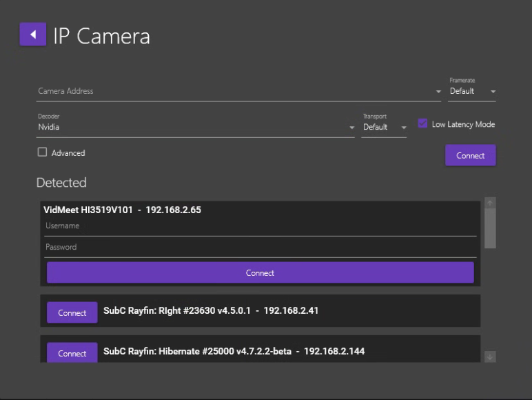
Task: Disable the Low Latency Mode checkbox
Action: [x=422, y=124]
